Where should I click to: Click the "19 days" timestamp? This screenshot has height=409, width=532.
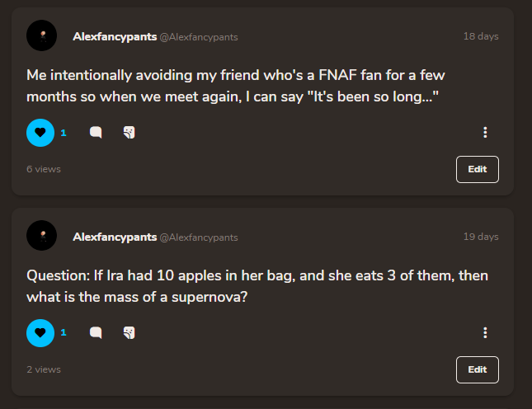(x=481, y=237)
